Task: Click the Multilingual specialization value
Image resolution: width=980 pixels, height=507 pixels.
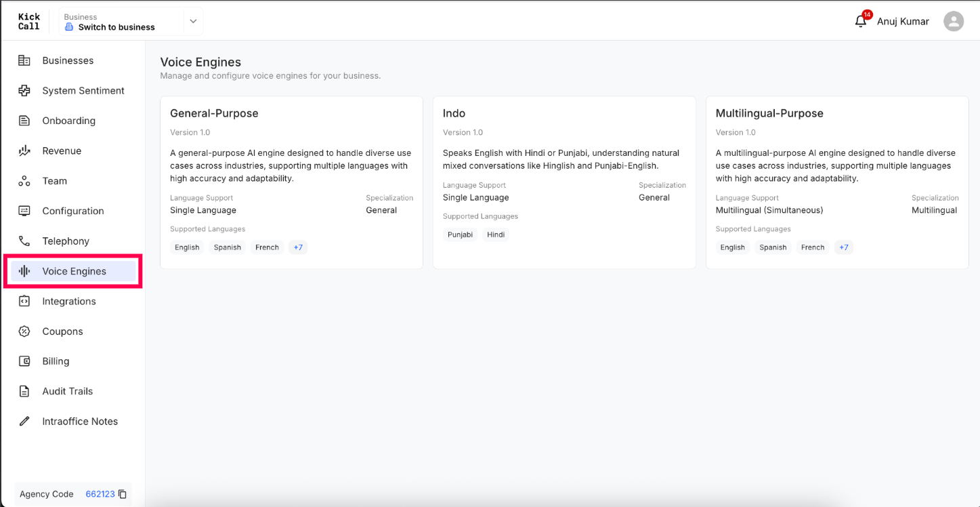Action: 935,210
